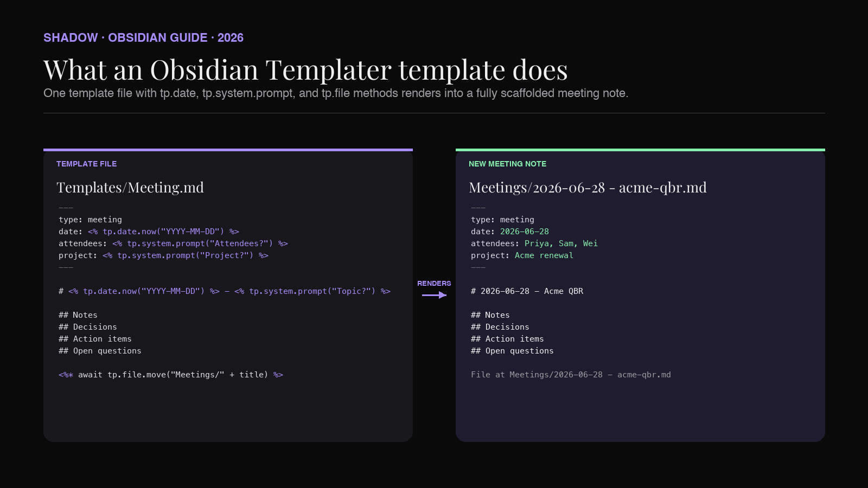The height and width of the screenshot is (488, 868).
Task: Click the 'Templates/Meeting.md' file name
Action: [x=130, y=188]
